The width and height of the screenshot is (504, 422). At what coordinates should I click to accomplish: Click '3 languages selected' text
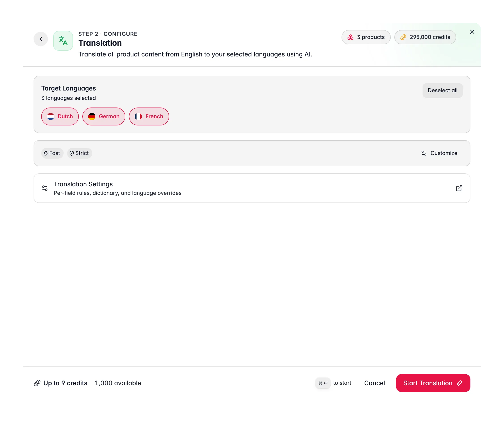point(68,98)
